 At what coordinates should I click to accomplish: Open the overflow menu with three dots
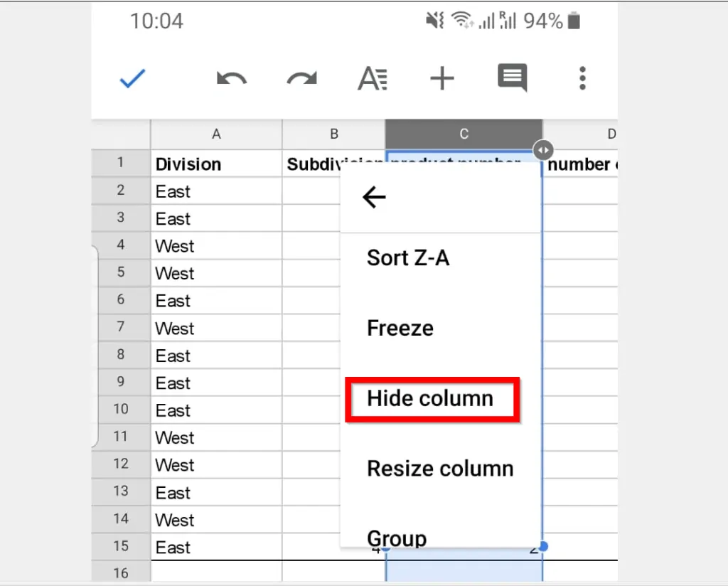point(582,79)
